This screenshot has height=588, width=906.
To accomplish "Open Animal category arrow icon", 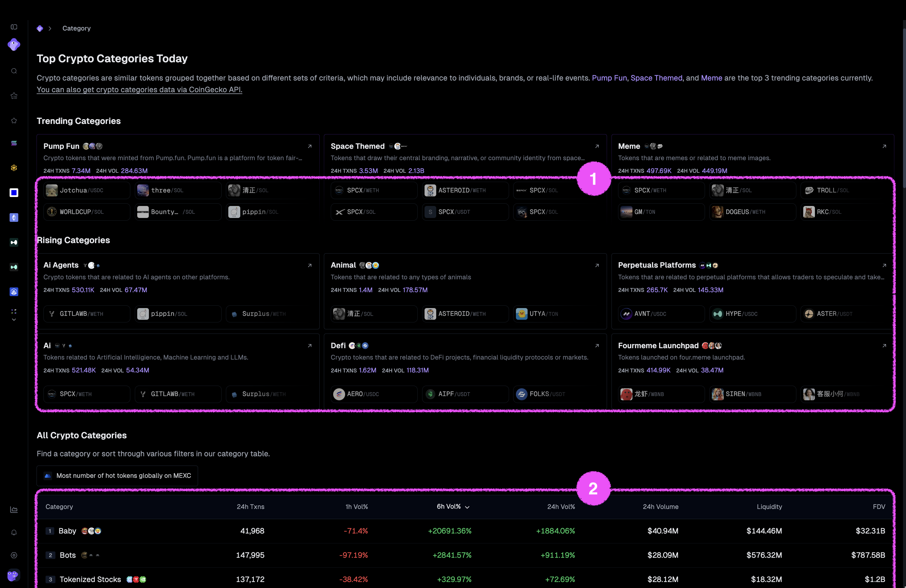I will [x=597, y=265].
